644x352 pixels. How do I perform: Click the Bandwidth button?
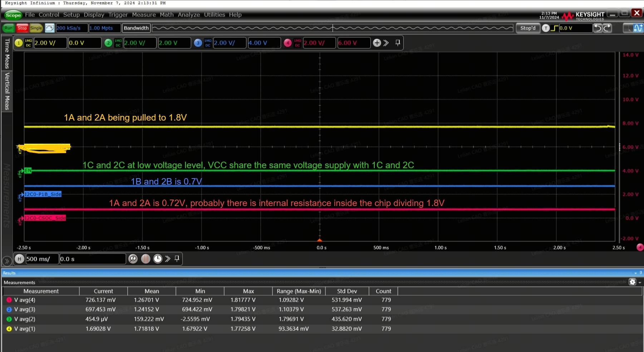pos(136,28)
